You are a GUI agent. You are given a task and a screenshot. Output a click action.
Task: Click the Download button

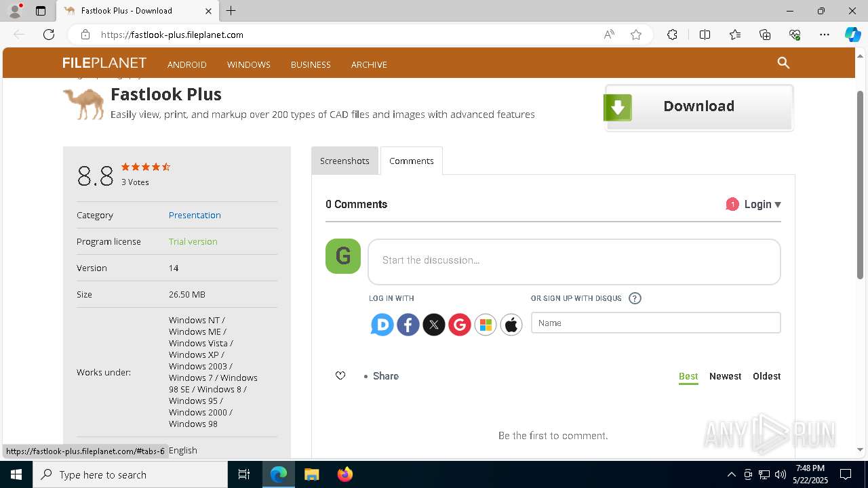pos(699,107)
